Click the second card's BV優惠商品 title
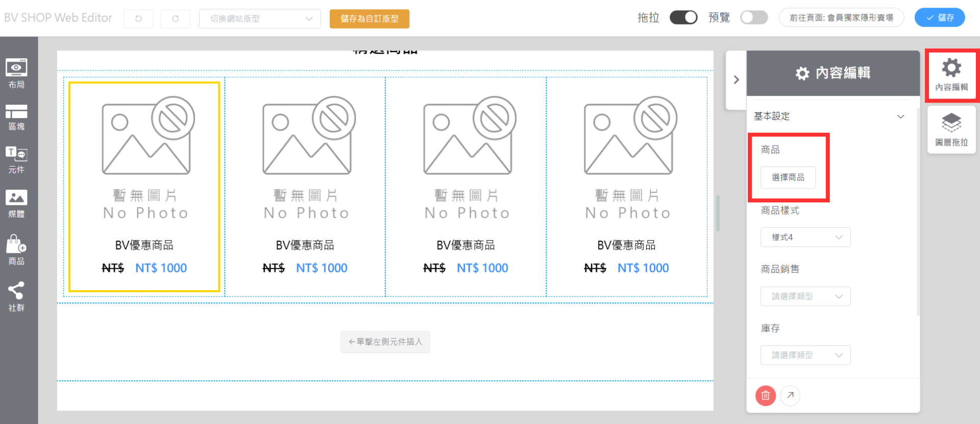980x424 pixels. tap(305, 245)
